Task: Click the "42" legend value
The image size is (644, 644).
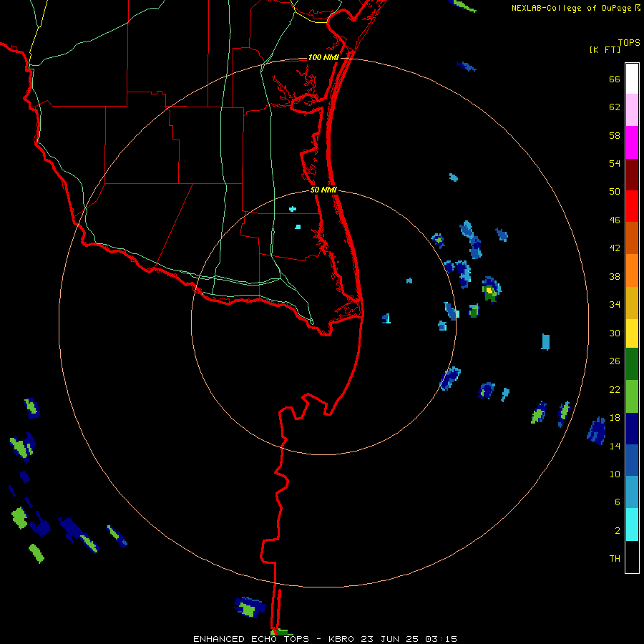Action: point(615,248)
